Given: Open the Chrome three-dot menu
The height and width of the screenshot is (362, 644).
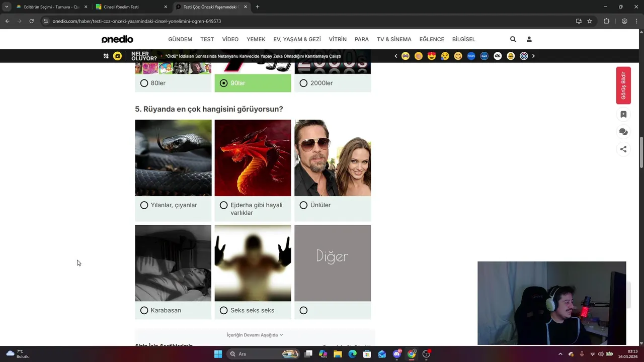Looking at the screenshot, I should [x=636, y=21].
